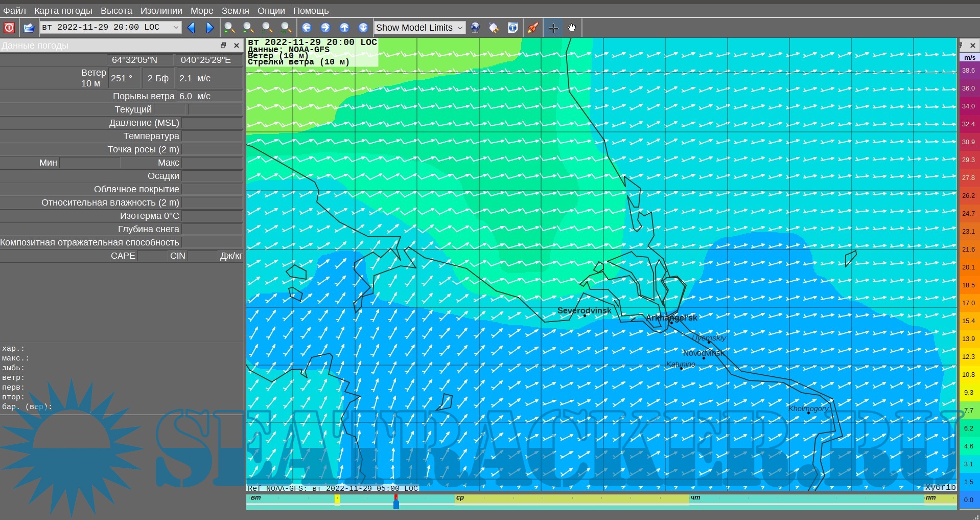The width and height of the screenshot is (980, 520).
Task: Pan map up with arrow button
Action: coord(344,28)
